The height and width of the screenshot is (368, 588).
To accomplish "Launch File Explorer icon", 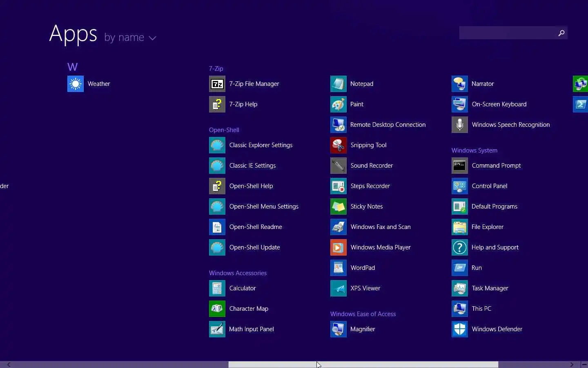I will [460, 227].
